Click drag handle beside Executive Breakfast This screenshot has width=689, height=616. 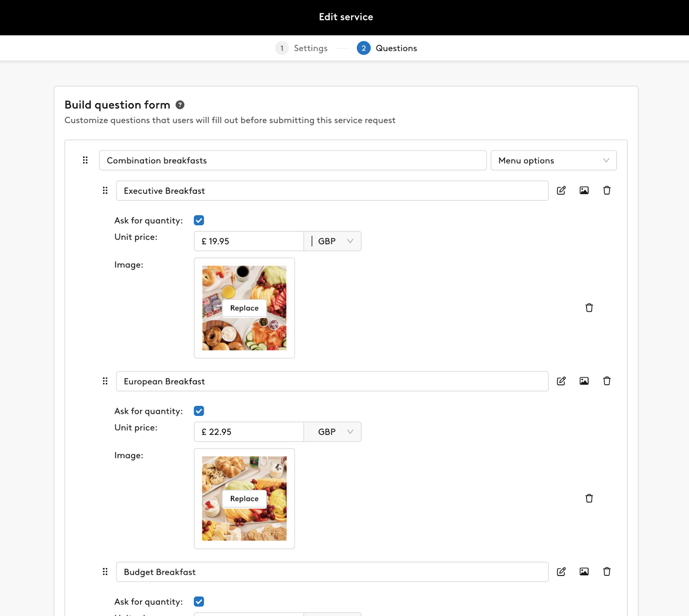coord(105,190)
